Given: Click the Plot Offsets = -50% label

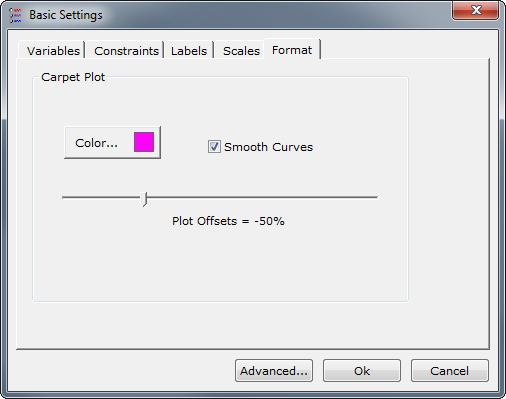Looking at the screenshot, I should tap(228, 221).
